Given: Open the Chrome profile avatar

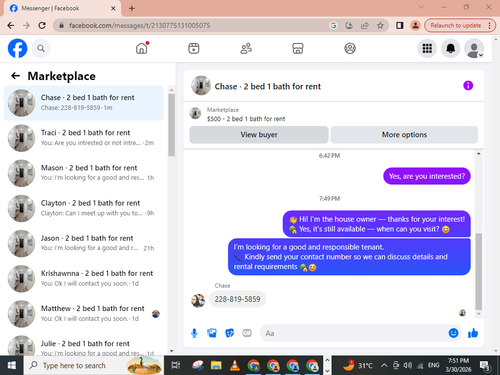Looking at the screenshot, I should [x=415, y=25].
